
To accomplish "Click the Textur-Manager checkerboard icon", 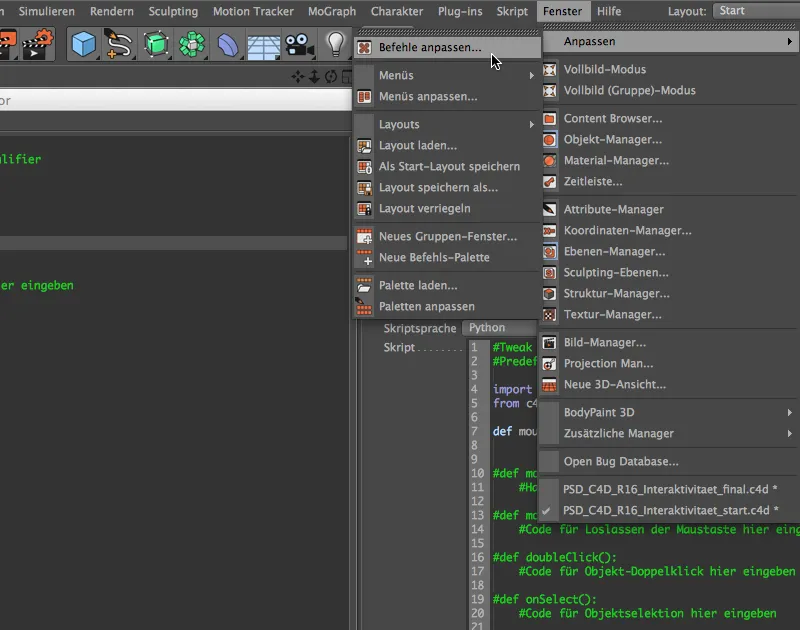I will (549, 314).
